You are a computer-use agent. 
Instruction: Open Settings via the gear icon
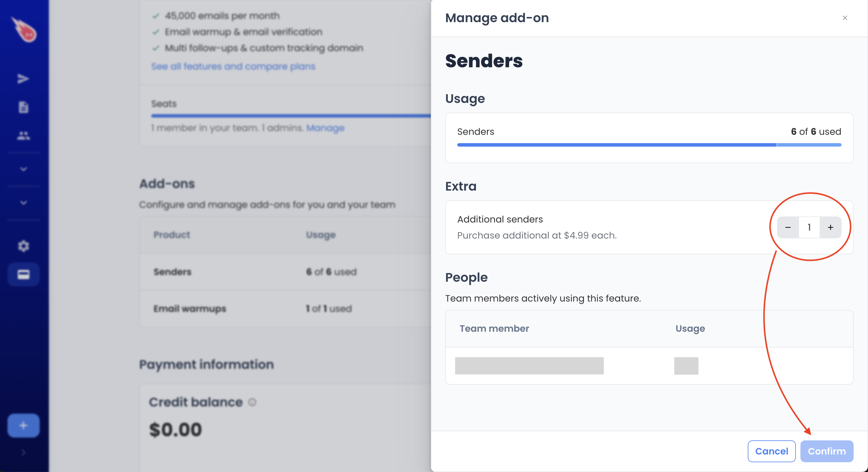click(23, 246)
